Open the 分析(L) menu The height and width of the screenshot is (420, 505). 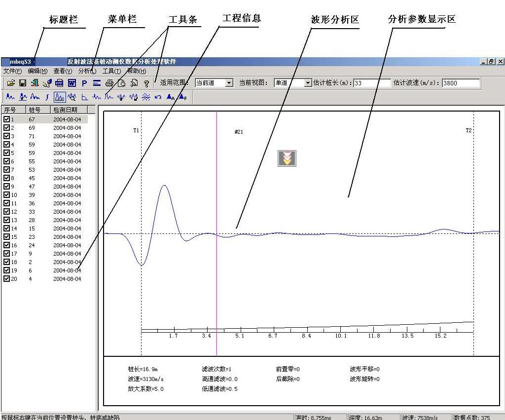click(x=87, y=71)
